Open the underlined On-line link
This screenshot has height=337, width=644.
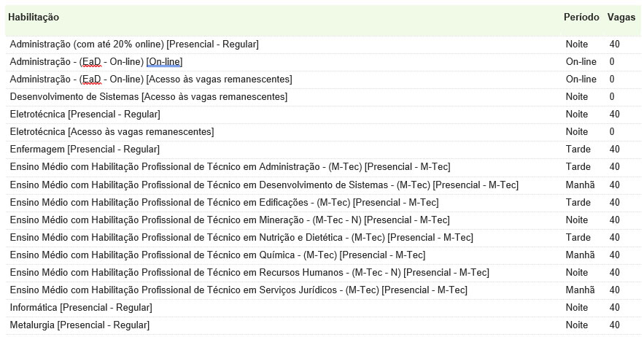pos(164,62)
